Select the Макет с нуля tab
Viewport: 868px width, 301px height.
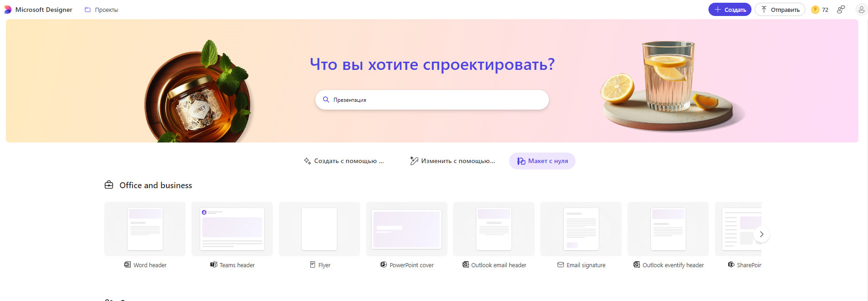click(542, 161)
